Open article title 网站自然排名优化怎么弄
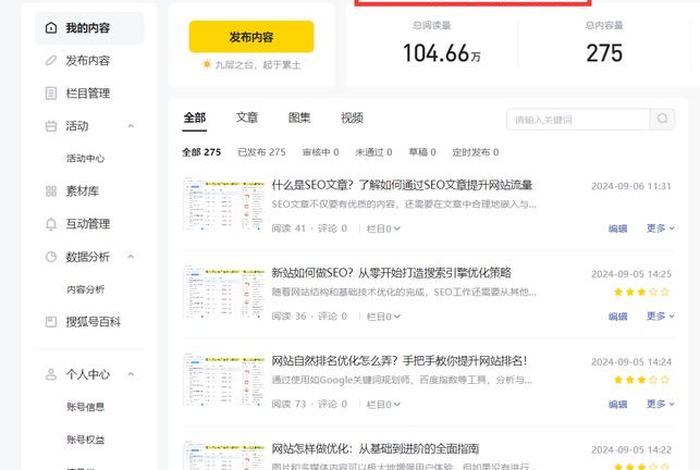Image resolution: width=700 pixels, height=470 pixels. point(399,361)
